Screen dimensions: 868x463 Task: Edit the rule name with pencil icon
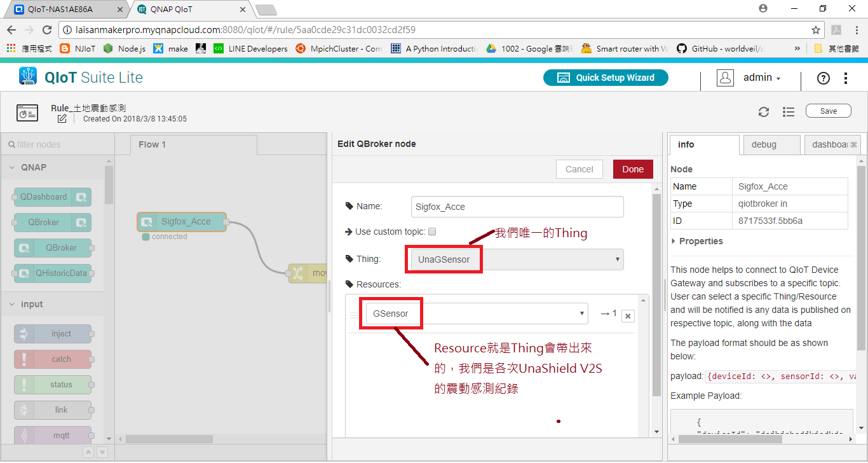pos(62,119)
